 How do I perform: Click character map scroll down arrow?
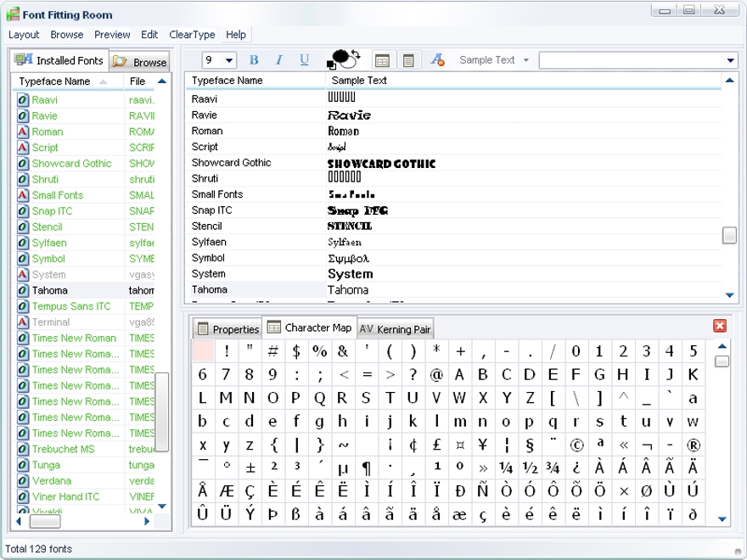pos(722,519)
